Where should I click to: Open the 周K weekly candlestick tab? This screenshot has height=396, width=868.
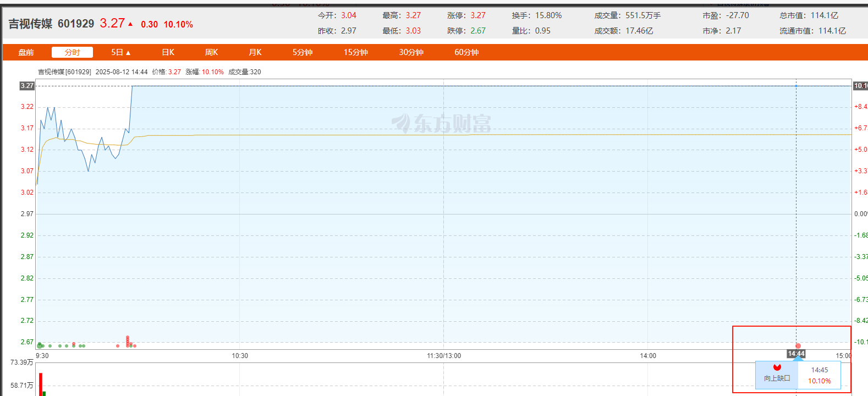(x=211, y=52)
